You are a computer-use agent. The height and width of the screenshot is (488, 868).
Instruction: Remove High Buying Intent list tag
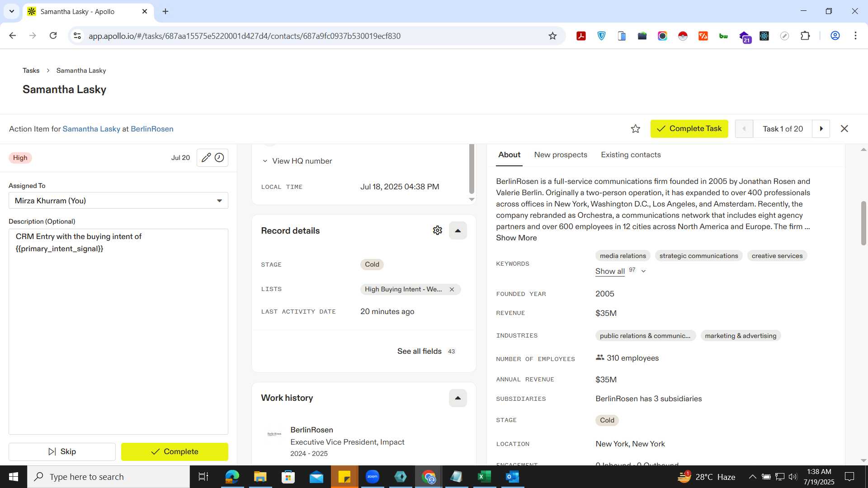[x=452, y=290]
